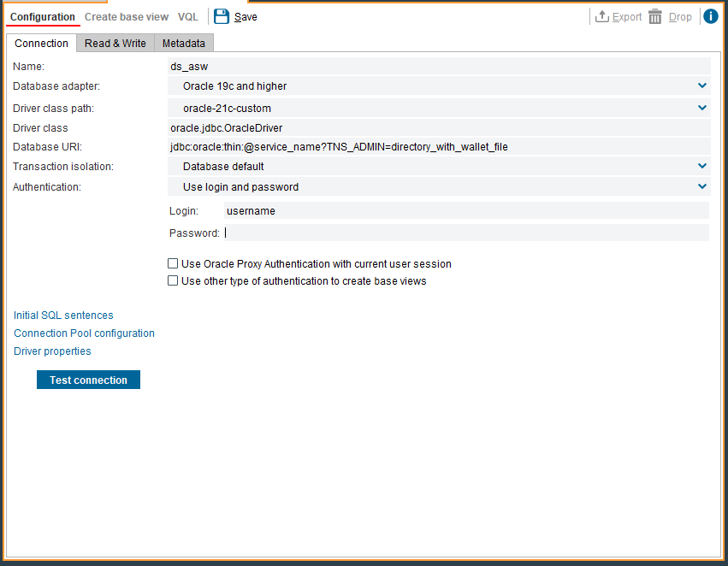
Task: Focus the Password input field
Action: pos(466,233)
